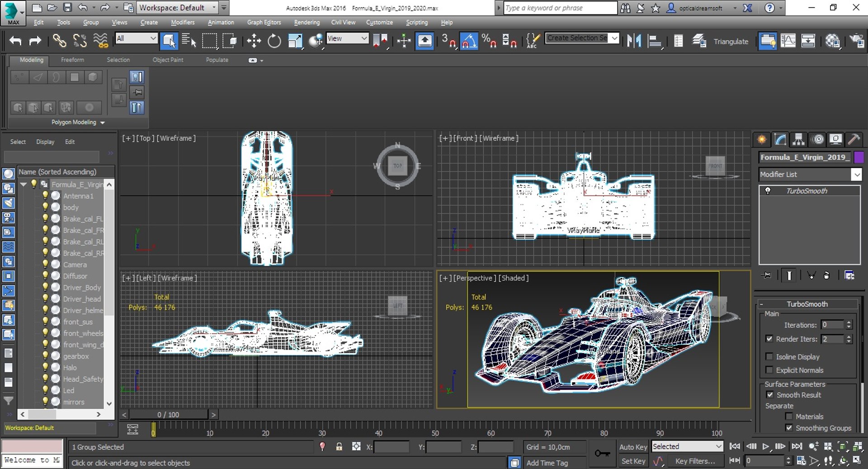Toggle the Angle Snap tool

[469, 41]
